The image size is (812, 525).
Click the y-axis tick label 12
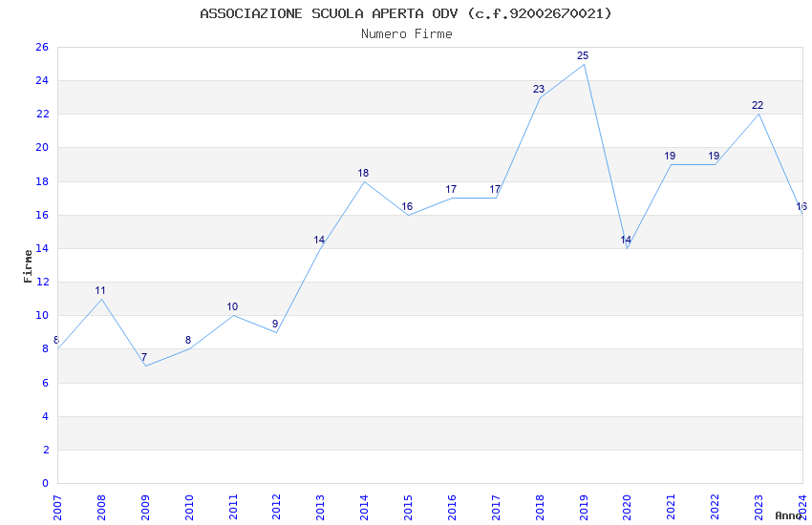click(42, 282)
